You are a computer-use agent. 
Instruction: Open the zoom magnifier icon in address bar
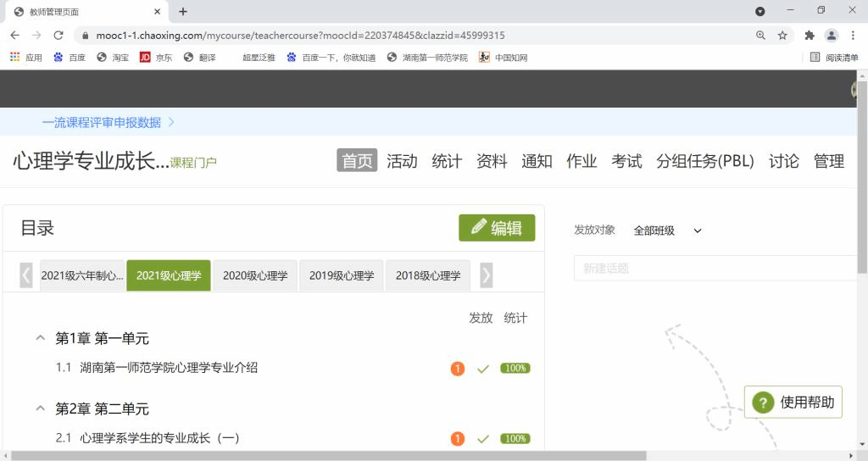(760, 36)
